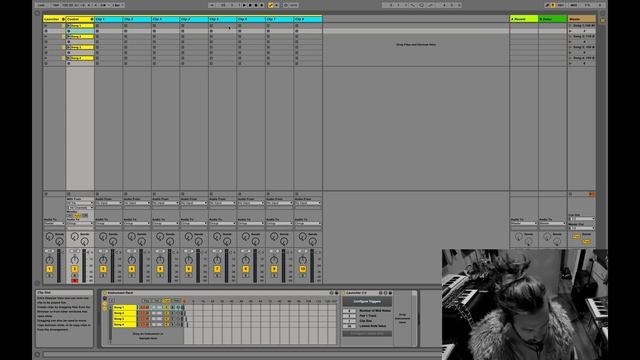Screen dimensions: 640x360
Task: Click the Hide button in rack editor
Action: [176, 301]
